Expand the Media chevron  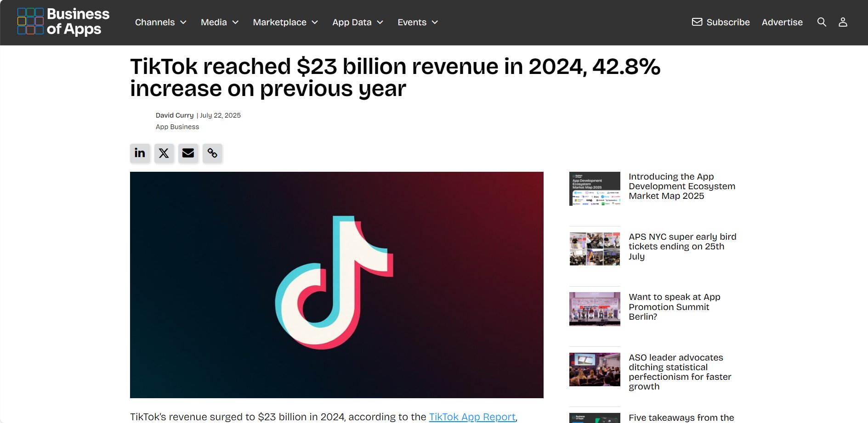235,23
